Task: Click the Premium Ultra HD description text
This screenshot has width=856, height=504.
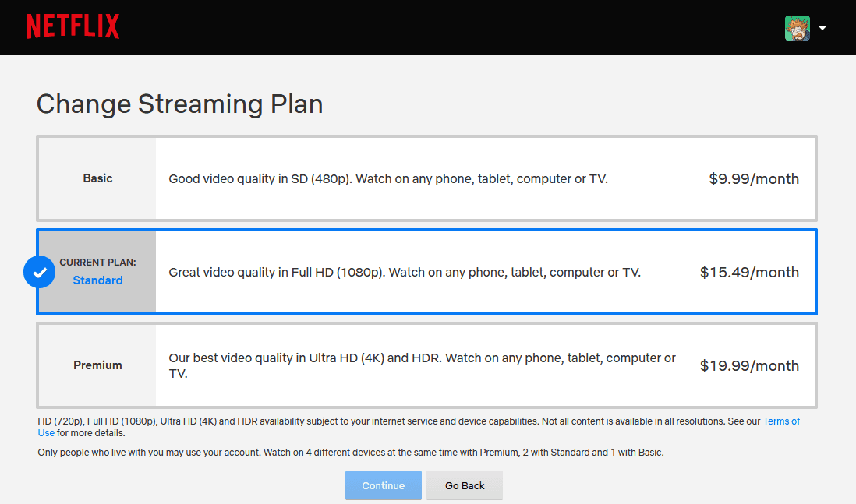Action: click(422, 365)
